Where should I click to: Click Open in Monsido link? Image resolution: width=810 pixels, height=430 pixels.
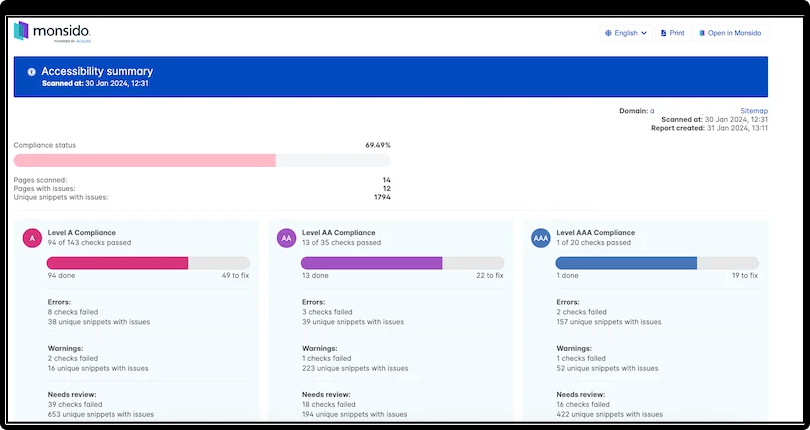coord(735,33)
